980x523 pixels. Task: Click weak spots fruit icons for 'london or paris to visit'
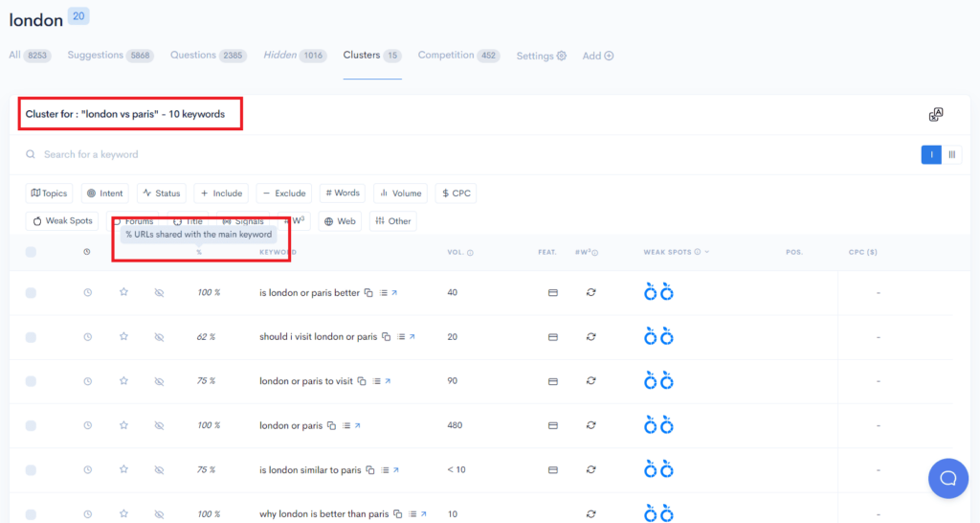[658, 380]
